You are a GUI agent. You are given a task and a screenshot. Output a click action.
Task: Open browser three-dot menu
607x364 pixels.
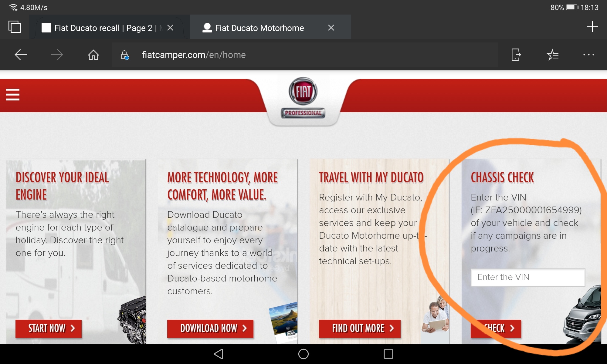pos(589,55)
